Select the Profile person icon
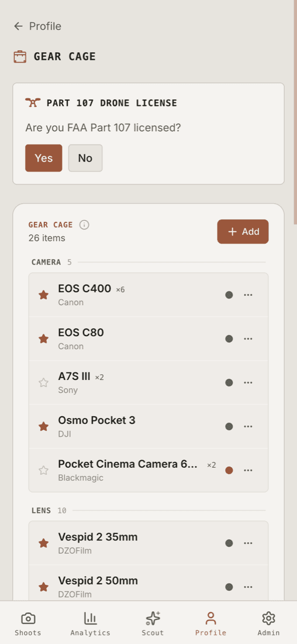This screenshot has width=297, height=644. tap(211, 618)
